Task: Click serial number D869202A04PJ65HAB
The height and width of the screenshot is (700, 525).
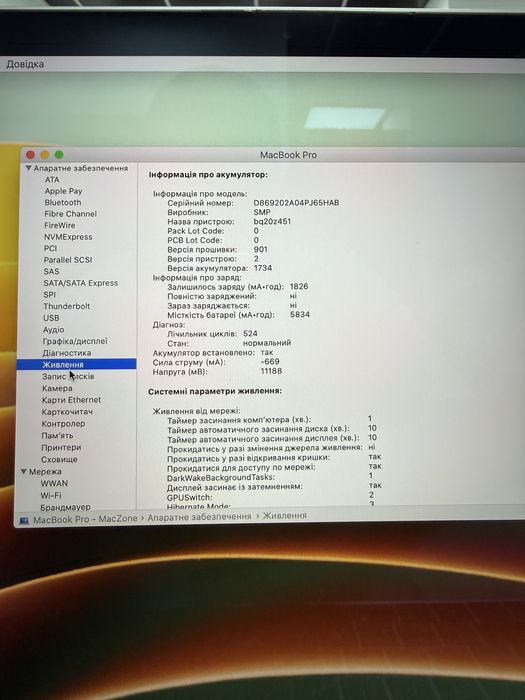Action: pyautogui.click(x=296, y=203)
